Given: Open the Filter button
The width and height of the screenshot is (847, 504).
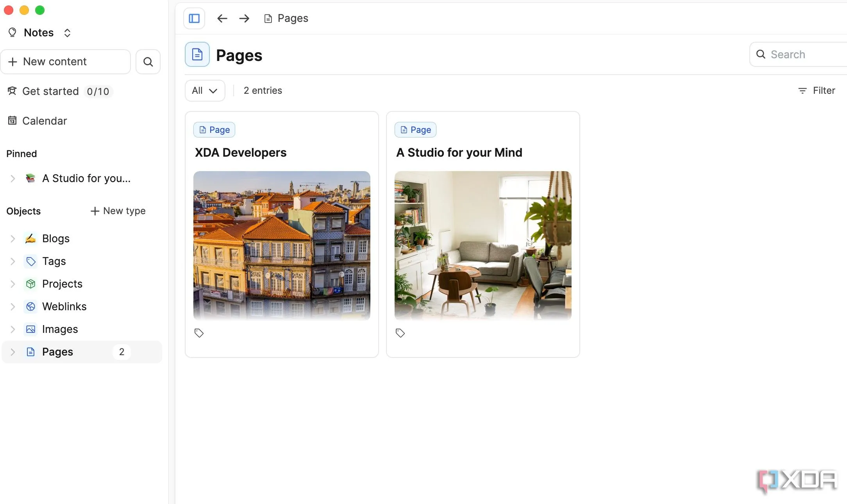Looking at the screenshot, I should tap(817, 91).
